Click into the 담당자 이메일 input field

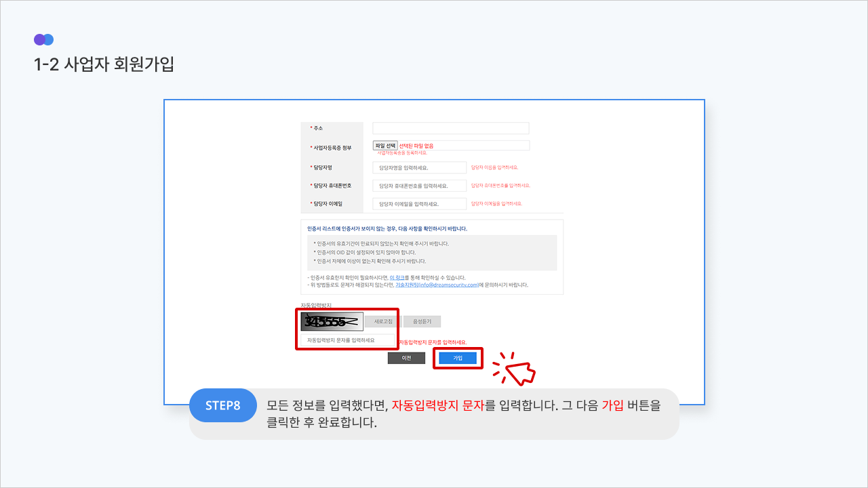[x=419, y=204]
